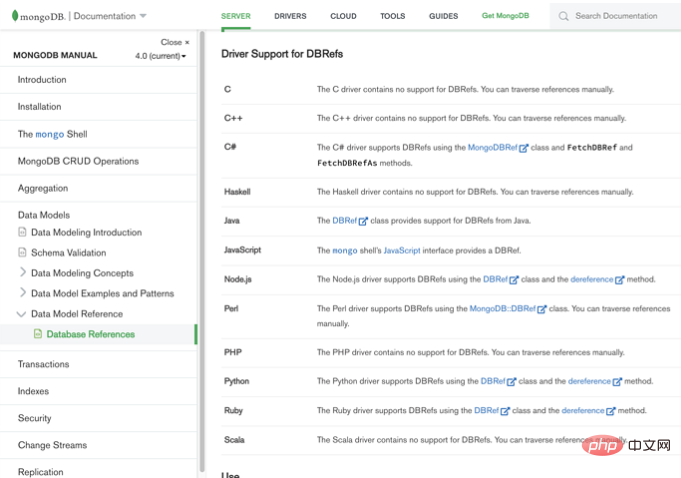
Task: Open the 4.0 (current) version dropdown
Action: [160, 56]
